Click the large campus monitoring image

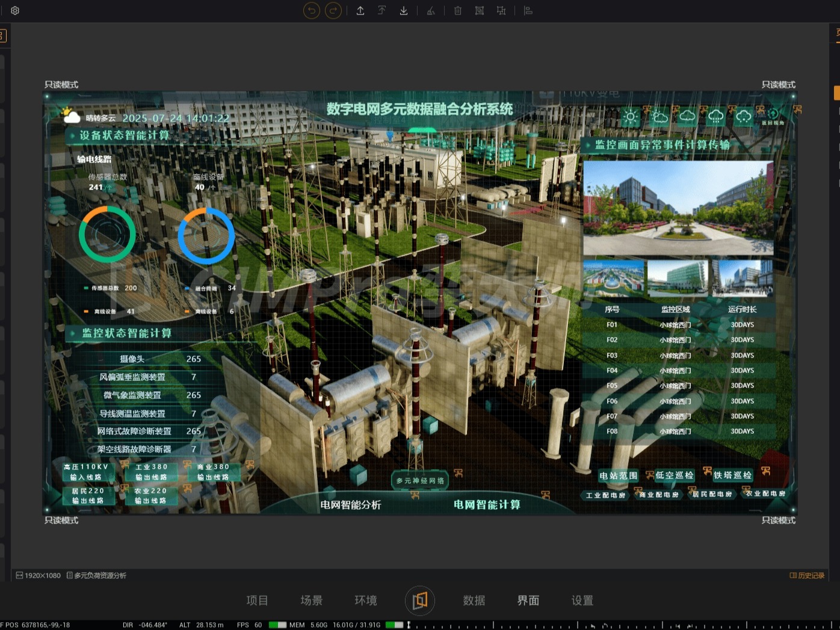coord(678,208)
